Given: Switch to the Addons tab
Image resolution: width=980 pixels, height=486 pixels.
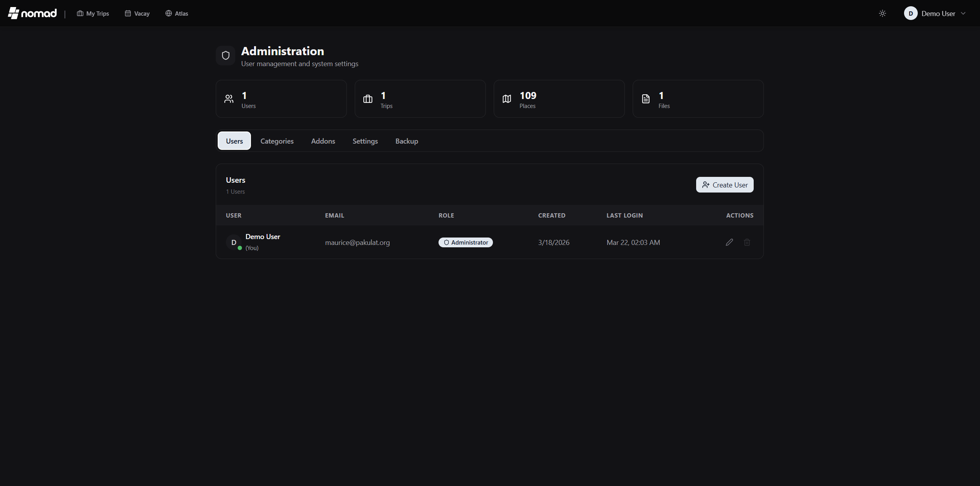Looking at the screenshot, I should [323, 141].
